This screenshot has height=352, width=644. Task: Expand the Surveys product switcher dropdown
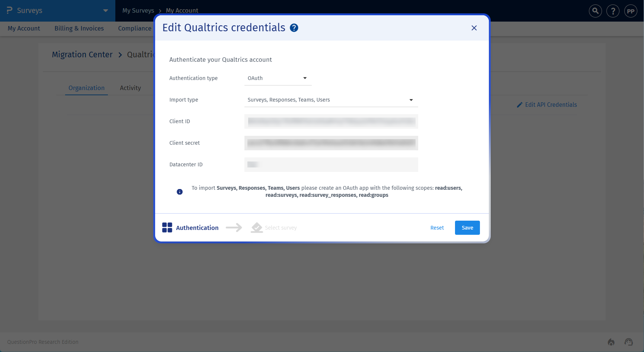106,10
